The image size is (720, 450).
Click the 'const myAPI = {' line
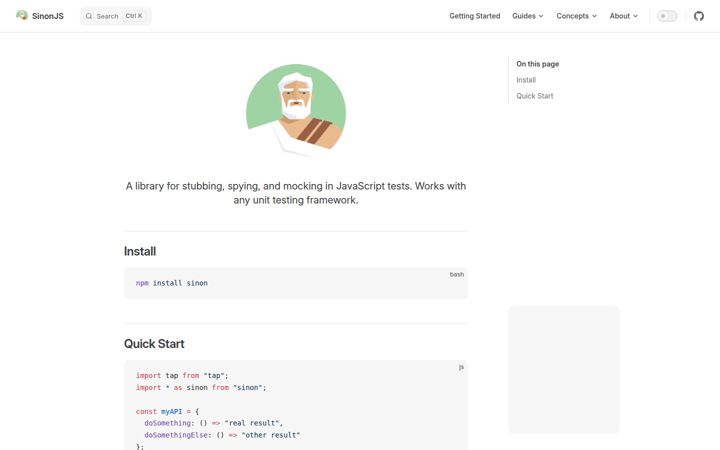(167, 411)
